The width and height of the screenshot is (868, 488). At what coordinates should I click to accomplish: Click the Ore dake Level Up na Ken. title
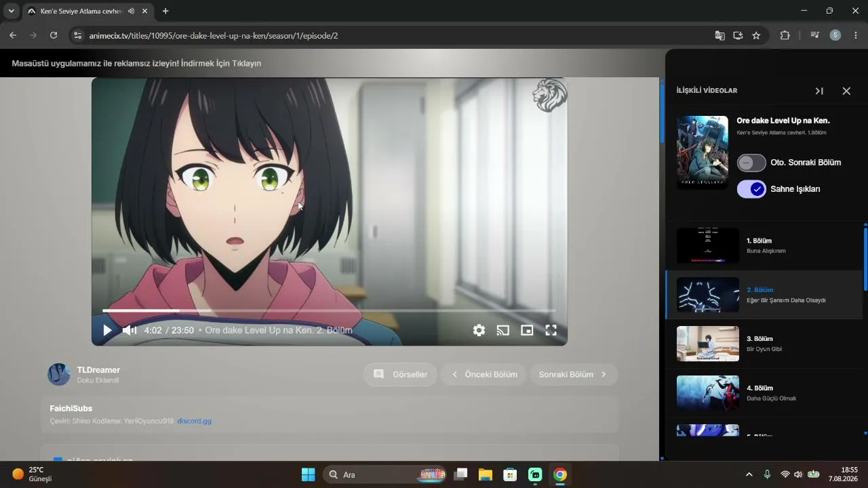pos(783,121)
